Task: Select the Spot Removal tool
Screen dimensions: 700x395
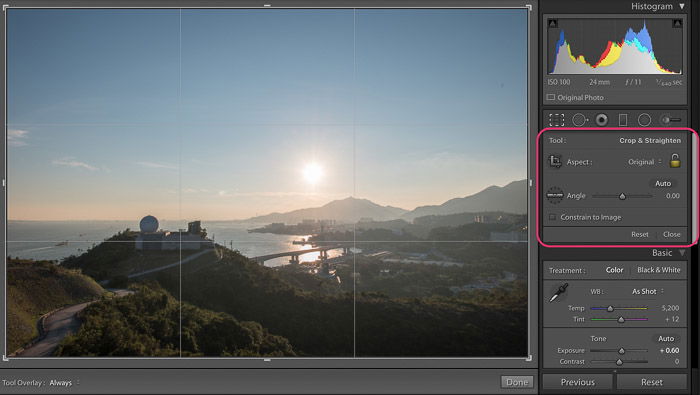Action: point(579,120)
